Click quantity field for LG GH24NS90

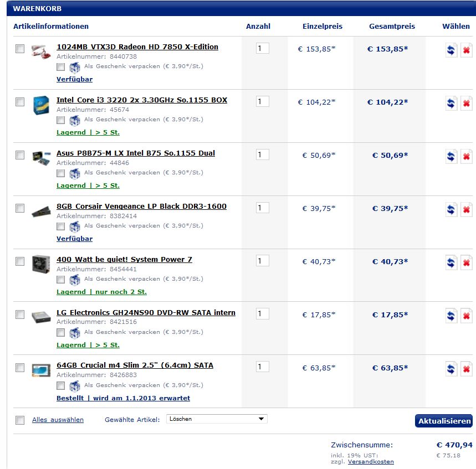263,313
